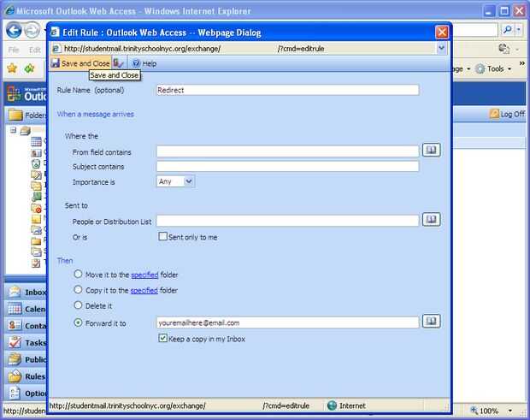Click specified link in Move it option
The image size is (530, 420).
[144, 275]
